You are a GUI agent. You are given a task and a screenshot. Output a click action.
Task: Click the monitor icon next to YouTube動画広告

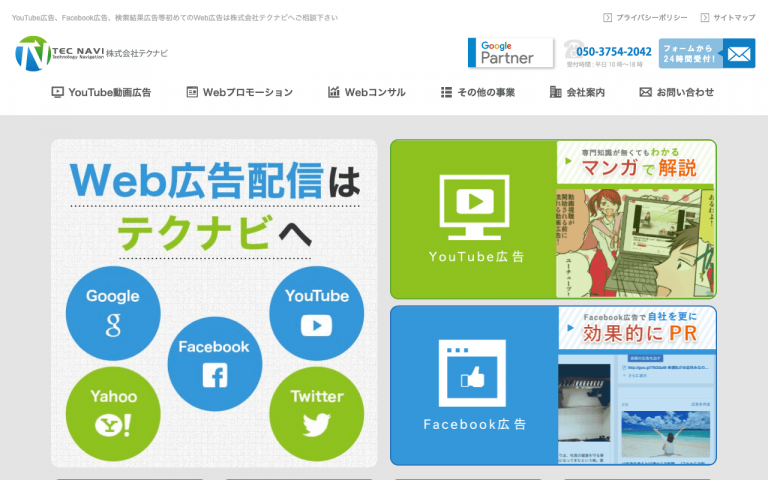coord(57,92)
